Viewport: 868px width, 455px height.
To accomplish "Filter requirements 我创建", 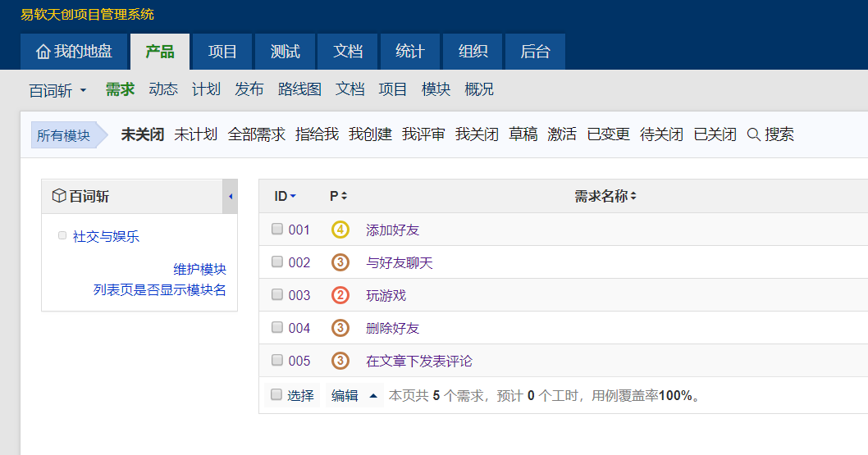I will pyautogui.click(x=370, y=134).
